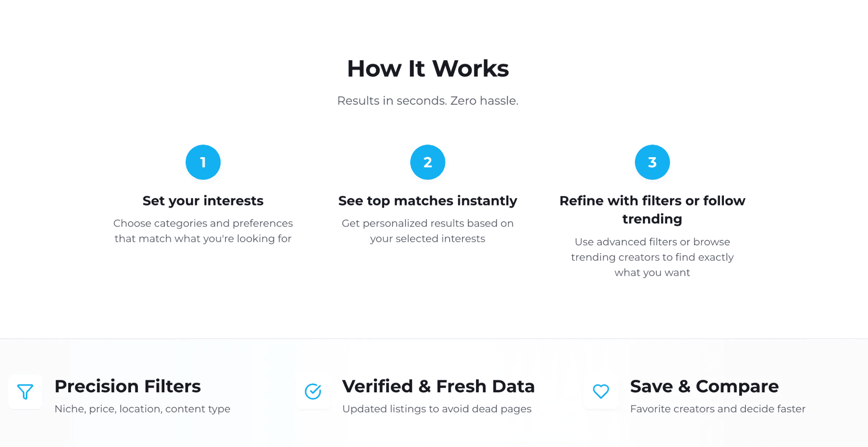
Task: Click the "How It Works" heading
Action: [428, 69]
